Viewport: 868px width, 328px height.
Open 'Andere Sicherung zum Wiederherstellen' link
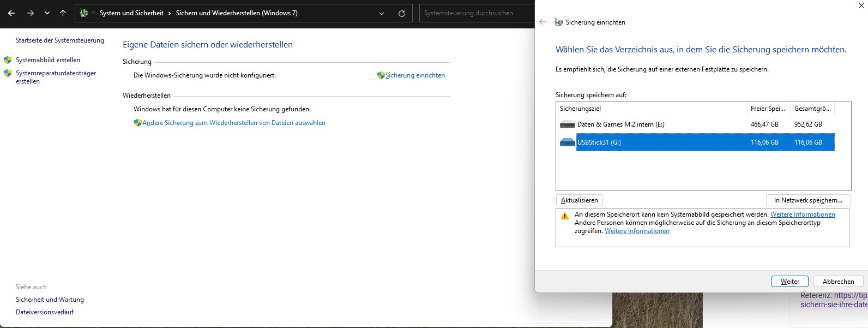[234, 123]
